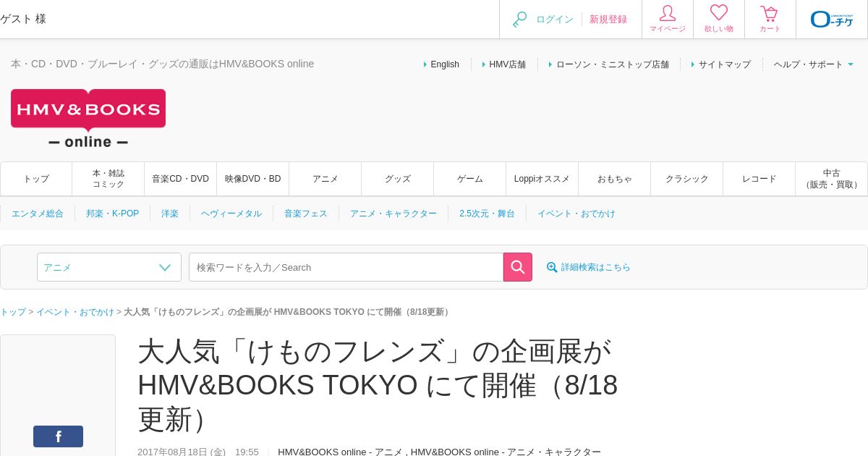The image size is (868, 456).
Task: Select the Loppiオススメ tab
Action: click(542, 179)
